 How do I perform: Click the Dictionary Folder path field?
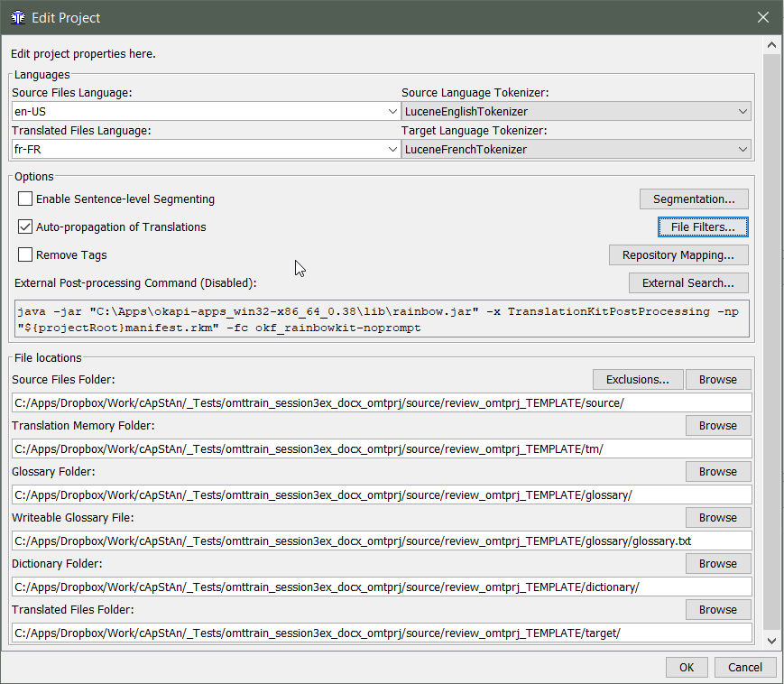(382, 587)
